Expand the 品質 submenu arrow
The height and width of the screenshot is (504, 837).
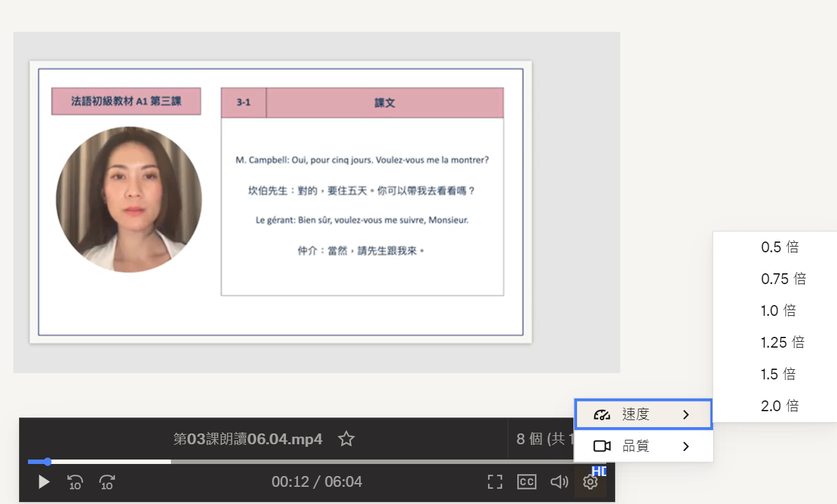pos(686,446)
